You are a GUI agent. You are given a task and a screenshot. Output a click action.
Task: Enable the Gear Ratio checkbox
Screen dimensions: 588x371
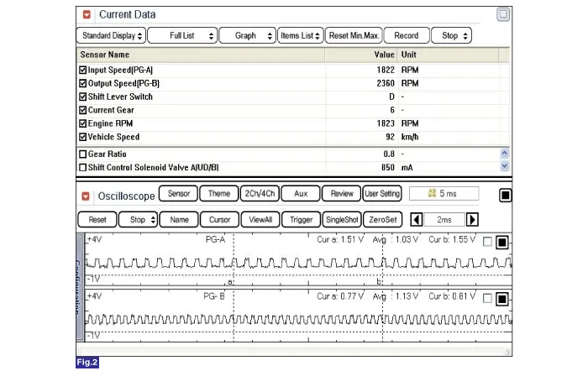pos(82,154)
